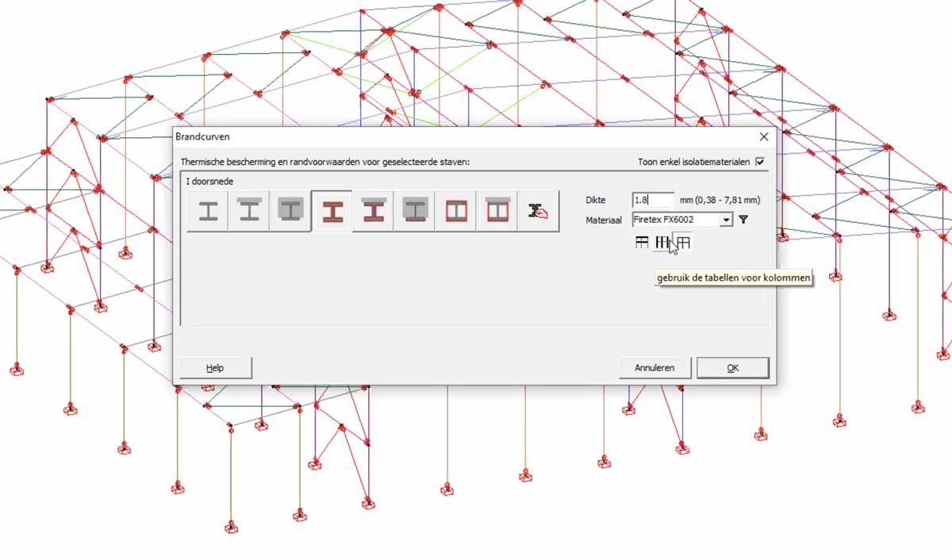This screenshot has height=560, width=952.
Task: Open the Help for Brandcurven
Action: point(214,367)
